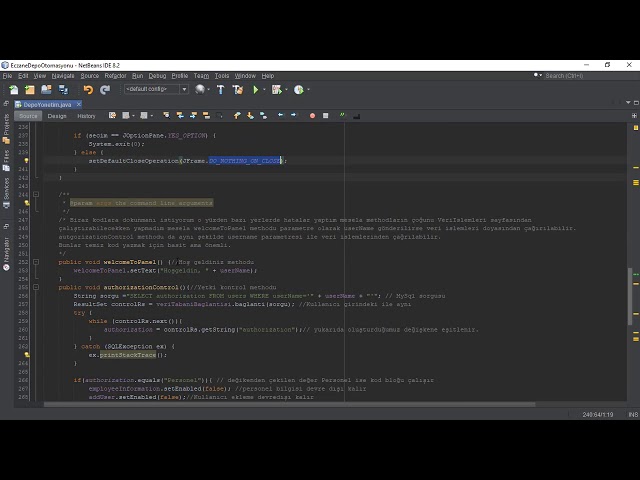
Task: Open the Tools menu
Action: [222, 76]
